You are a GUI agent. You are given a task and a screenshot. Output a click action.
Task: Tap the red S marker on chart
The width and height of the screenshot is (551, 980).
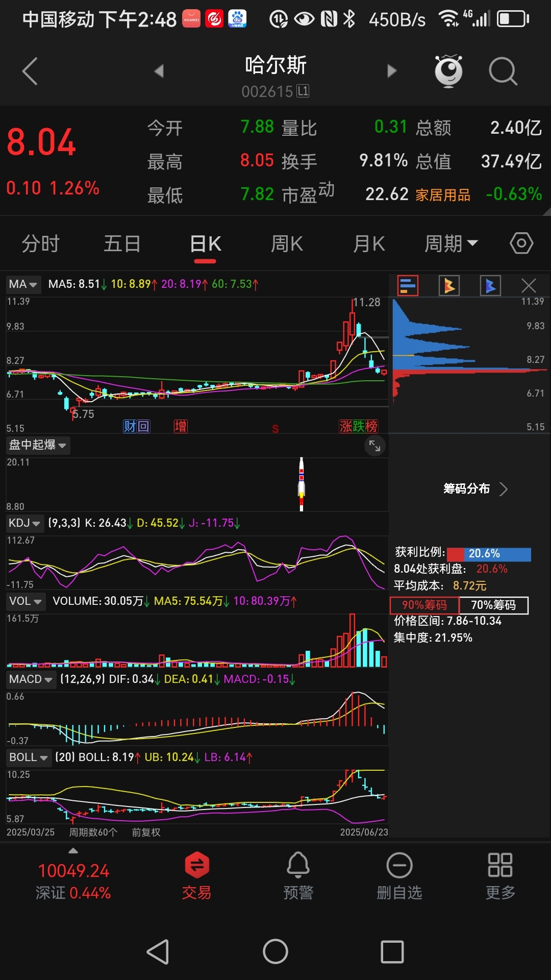pos(275,429)
